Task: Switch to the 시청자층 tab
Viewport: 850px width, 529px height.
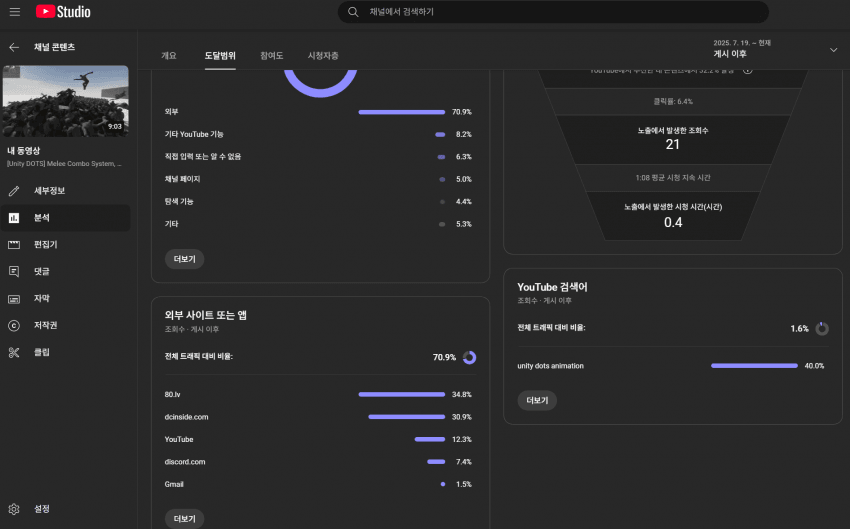Action: pyautogui.click(x=323, y=55)
